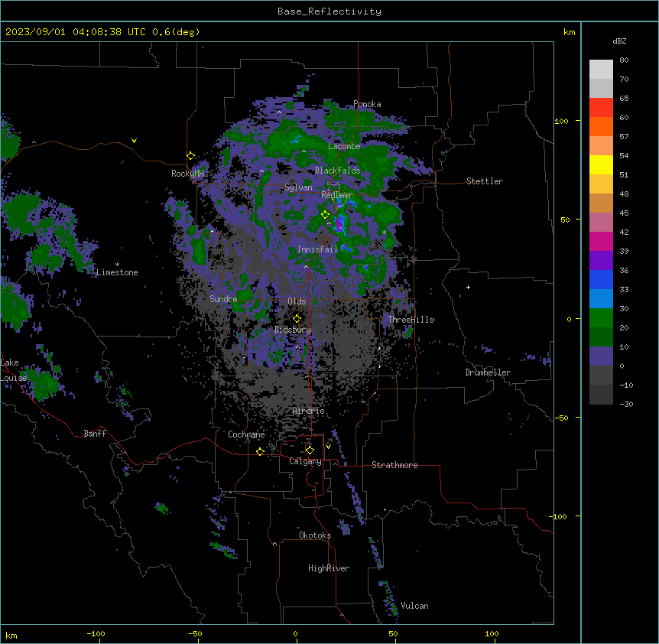
Task: Click the Okotoks label
Action: pyautogui.click(x=315, y=535)
